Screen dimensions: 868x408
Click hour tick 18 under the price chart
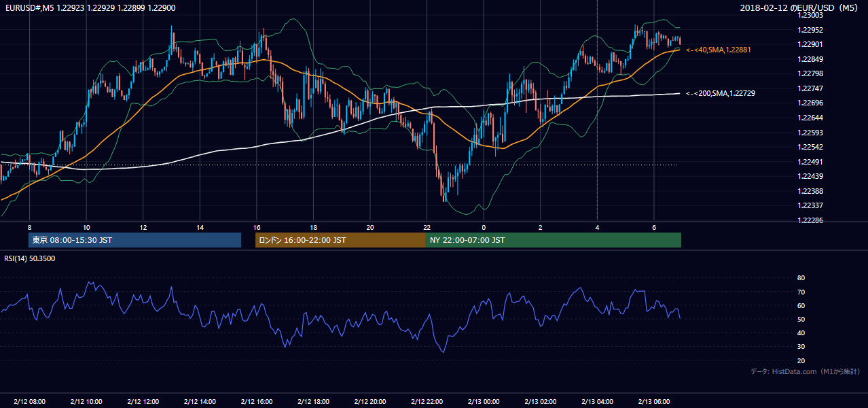point(313,227)
